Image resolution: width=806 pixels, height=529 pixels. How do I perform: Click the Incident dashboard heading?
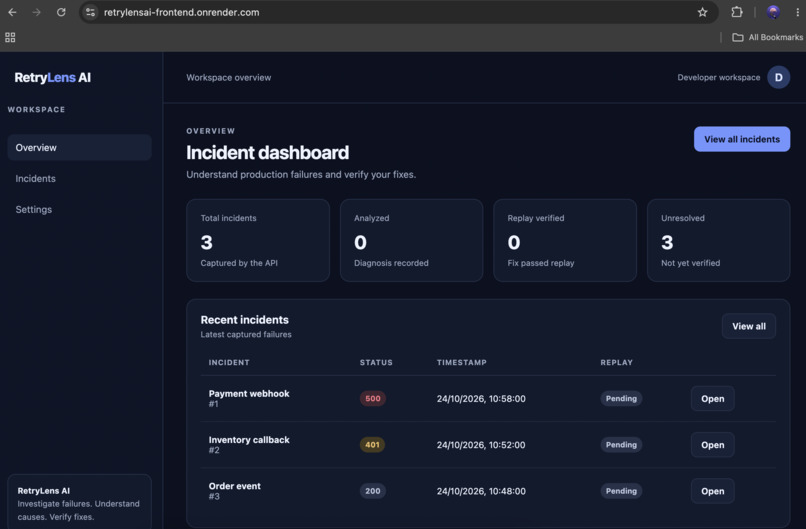coord(267,153)
